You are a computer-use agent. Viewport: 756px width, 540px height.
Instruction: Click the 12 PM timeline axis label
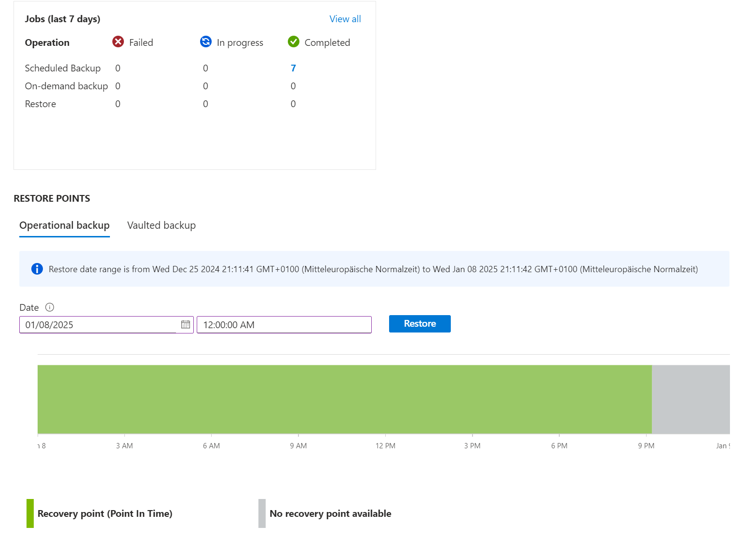385,446
